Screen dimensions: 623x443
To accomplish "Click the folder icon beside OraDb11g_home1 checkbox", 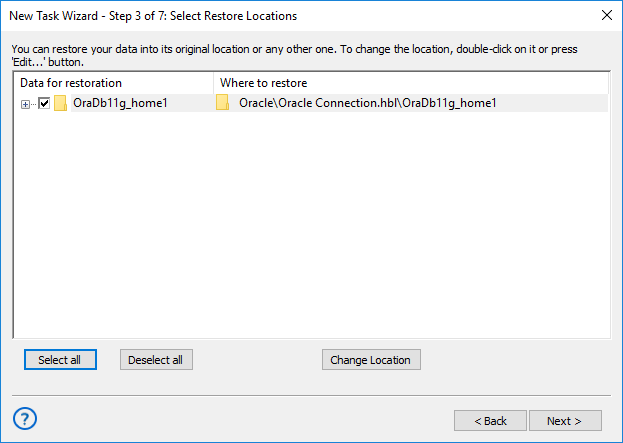I will tap(61, 103).
